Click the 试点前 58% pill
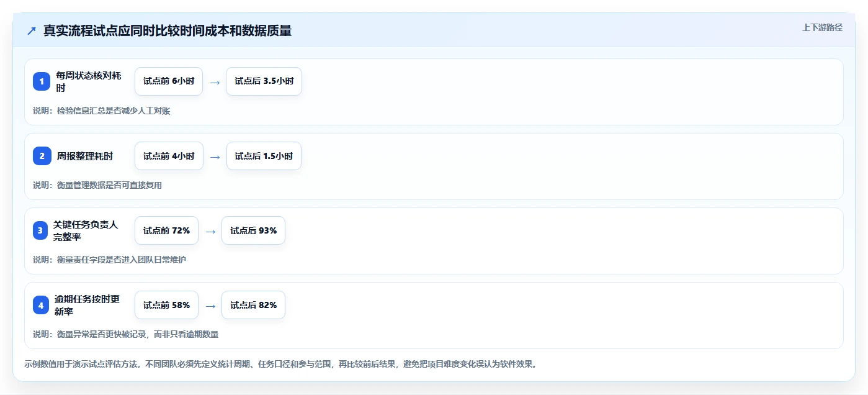The image size is (868, 395). [x=166, y=305]
